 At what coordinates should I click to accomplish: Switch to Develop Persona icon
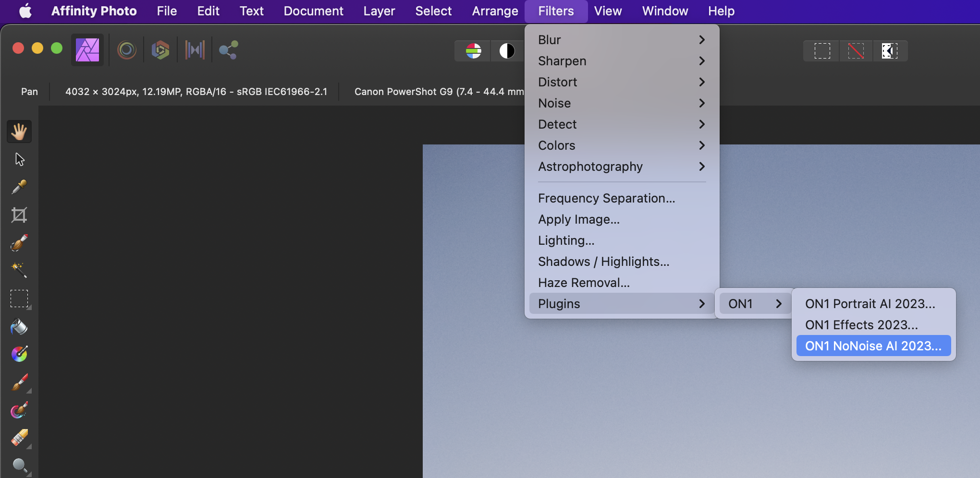pos(160,50)
